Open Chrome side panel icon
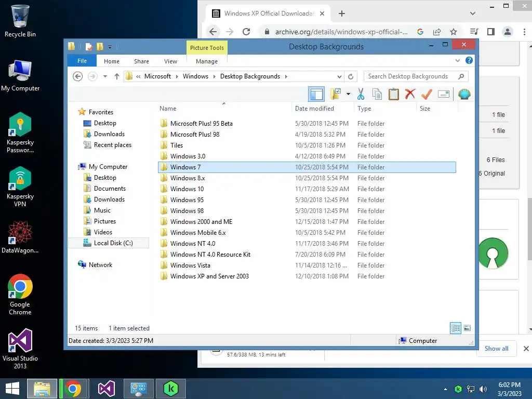Viewport: 532px width, 399px height. [490, 32]
